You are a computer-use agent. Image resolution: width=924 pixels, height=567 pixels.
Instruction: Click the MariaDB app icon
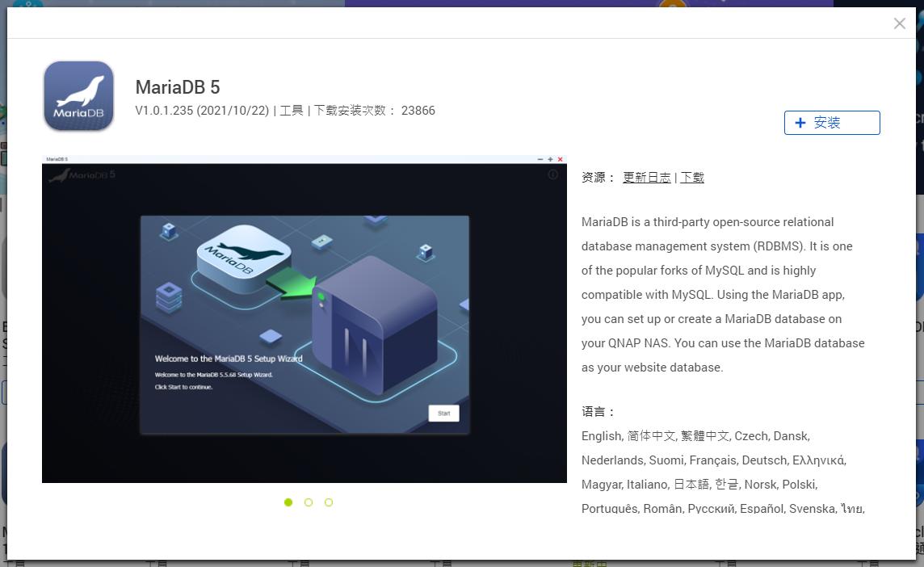coord(78,95)
